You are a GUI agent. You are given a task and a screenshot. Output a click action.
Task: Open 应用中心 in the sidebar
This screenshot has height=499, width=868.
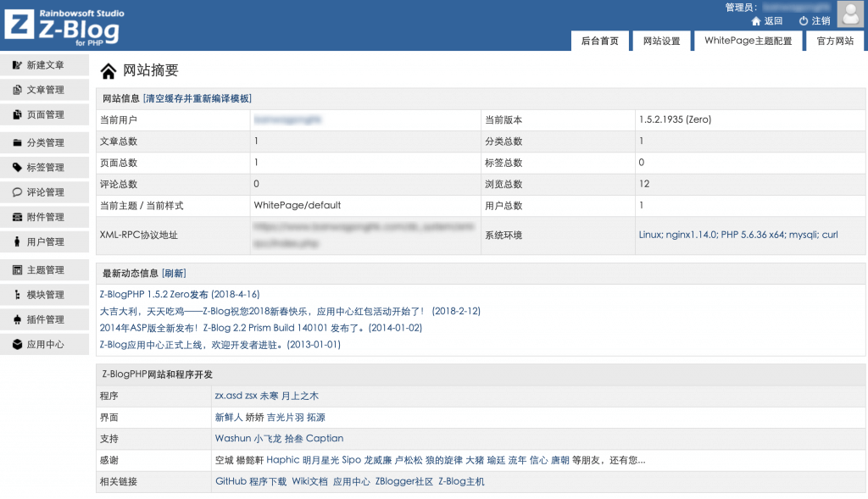click(44, 344)
